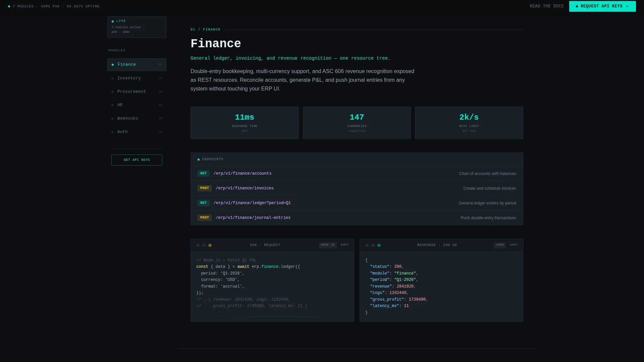Click the green dot in response header
This screenshot has height=362, width=644.
pos(379,245)
